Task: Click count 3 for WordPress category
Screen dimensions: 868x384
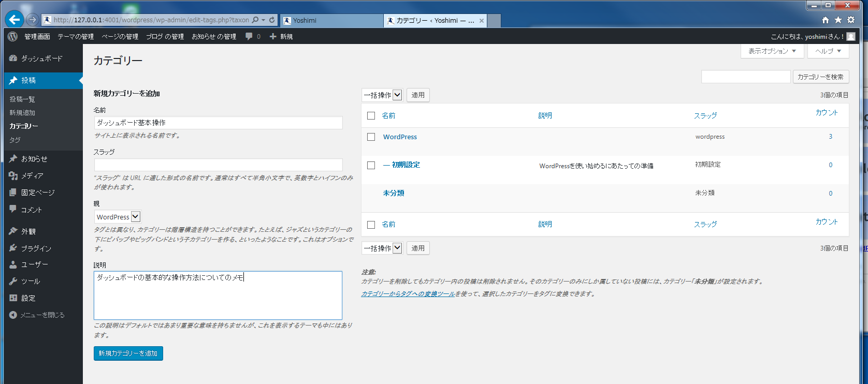Action: pyautogui.click(x=831, y=137)
